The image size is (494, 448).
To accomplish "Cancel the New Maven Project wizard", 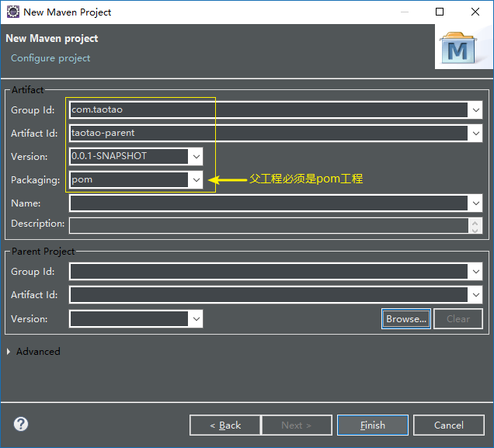I will point(449,425).
